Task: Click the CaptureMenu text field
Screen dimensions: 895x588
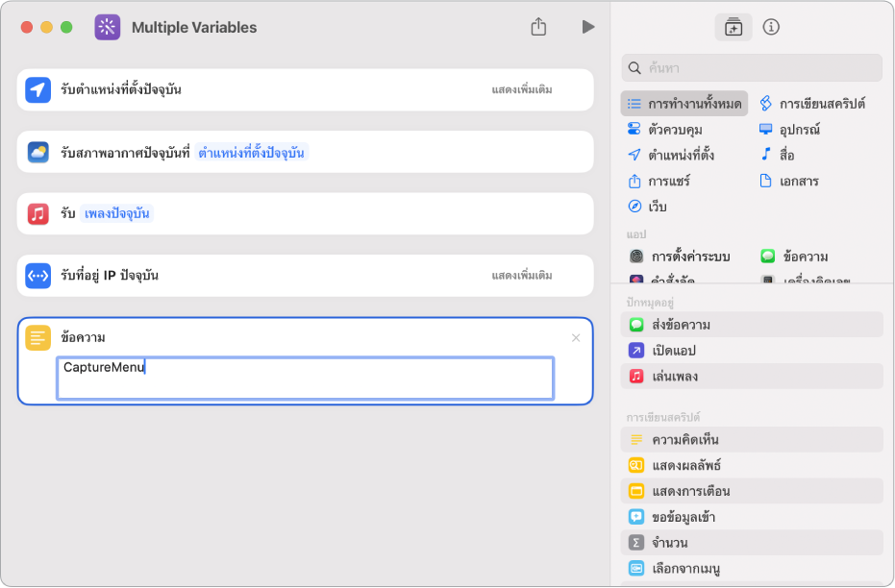Action: coord(305,378)
